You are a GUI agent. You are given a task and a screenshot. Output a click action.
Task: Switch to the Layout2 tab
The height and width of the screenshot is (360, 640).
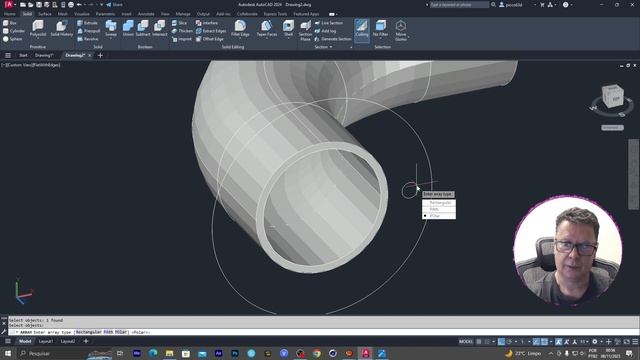[x=68, y=341]
